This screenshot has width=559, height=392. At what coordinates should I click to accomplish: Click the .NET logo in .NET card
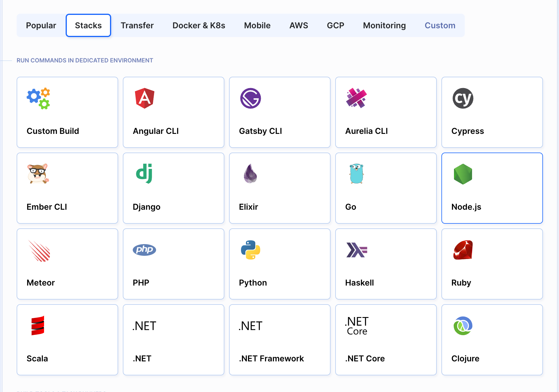144,326
